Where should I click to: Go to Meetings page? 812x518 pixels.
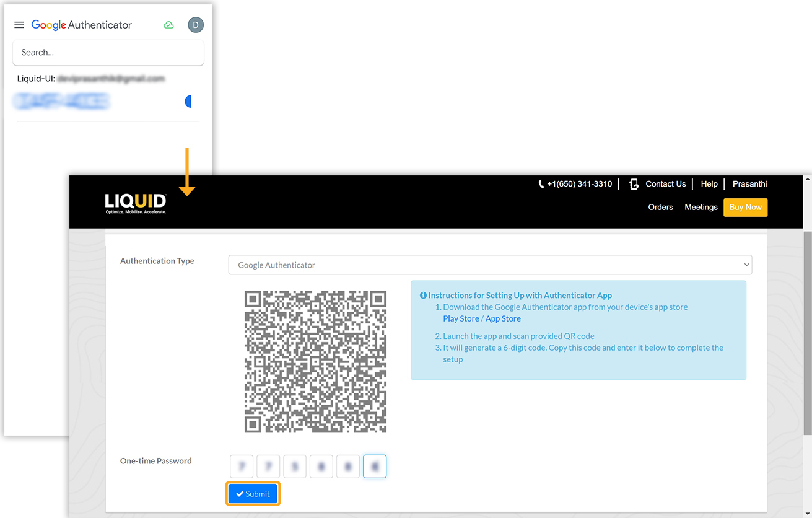click(701, 207)
